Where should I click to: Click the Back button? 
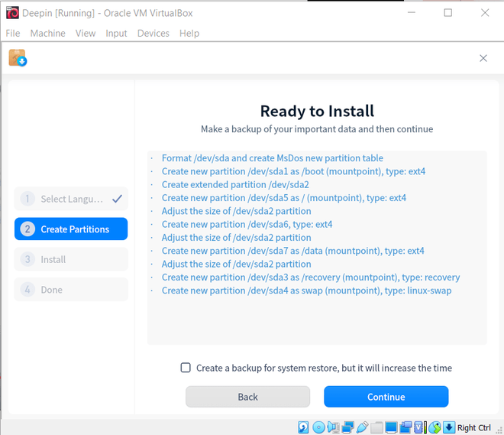tap(248, 397)
